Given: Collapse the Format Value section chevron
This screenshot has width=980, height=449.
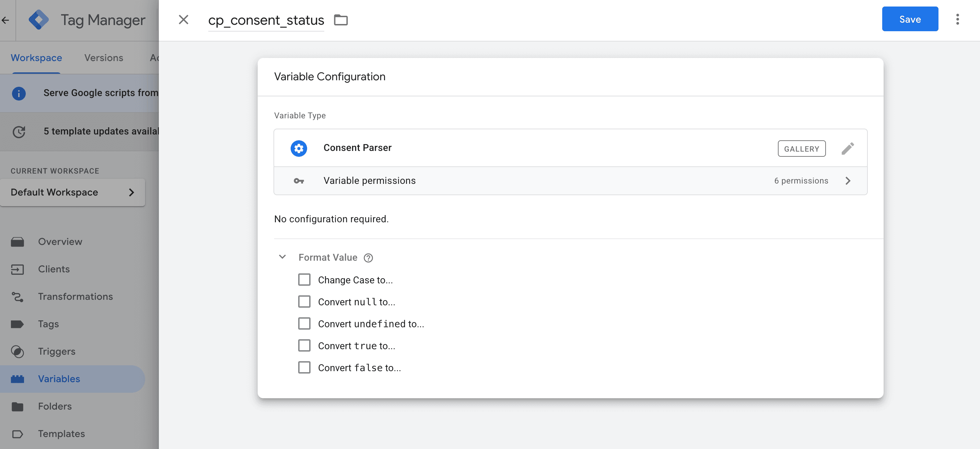Looking at the screenshot, I should click(x=282, y=257).
